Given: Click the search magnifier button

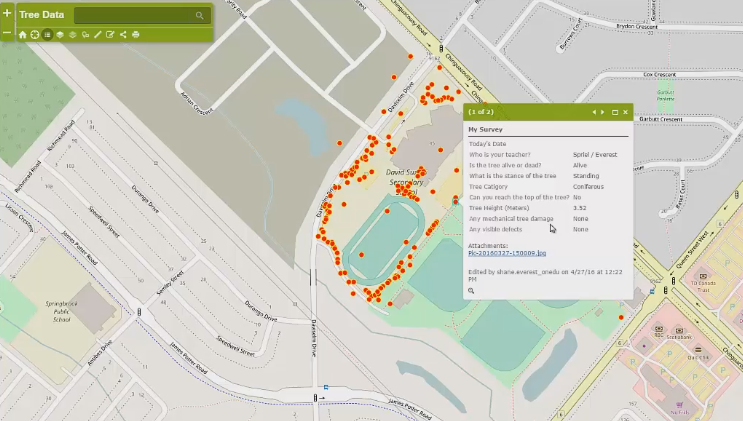Looking at the screenshot, I should [200, 16].
